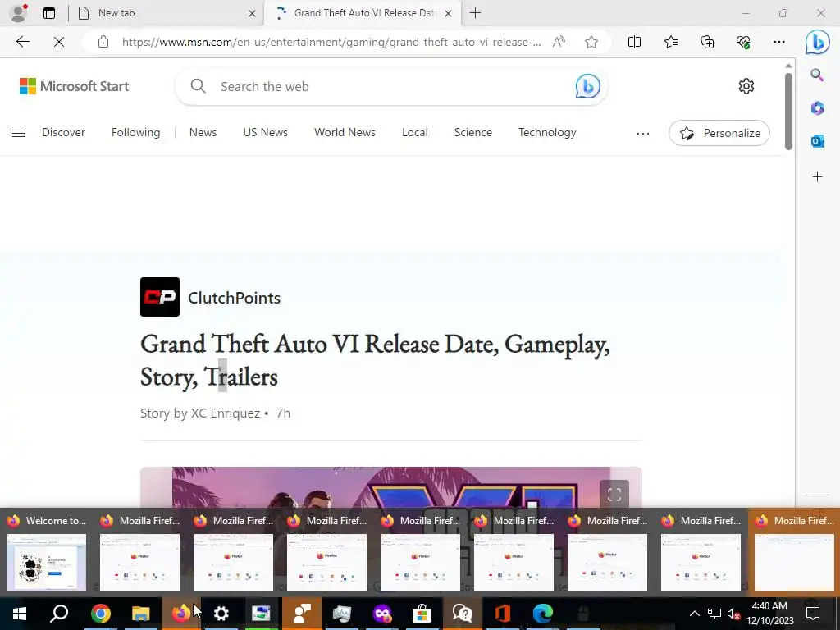This screenshot has width=840, height=630.
Task: Close the Grand Theft Auto VI tab
Action: (449, 13)
